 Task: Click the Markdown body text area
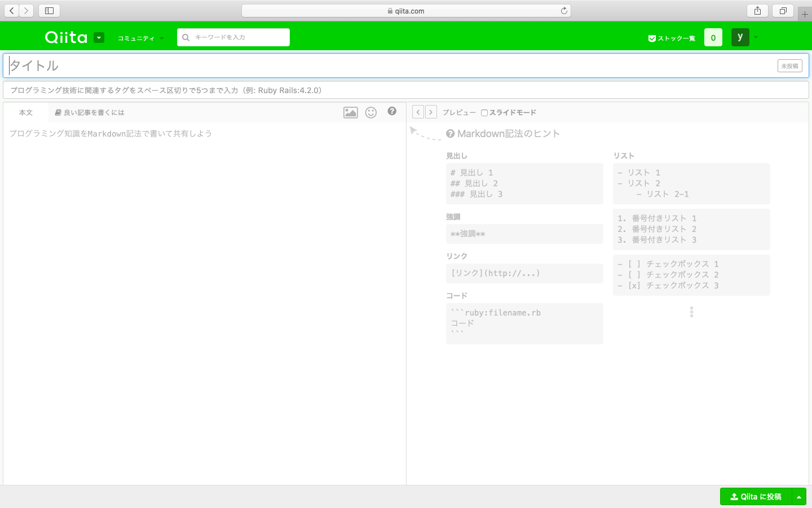click(x=205, y=304)
